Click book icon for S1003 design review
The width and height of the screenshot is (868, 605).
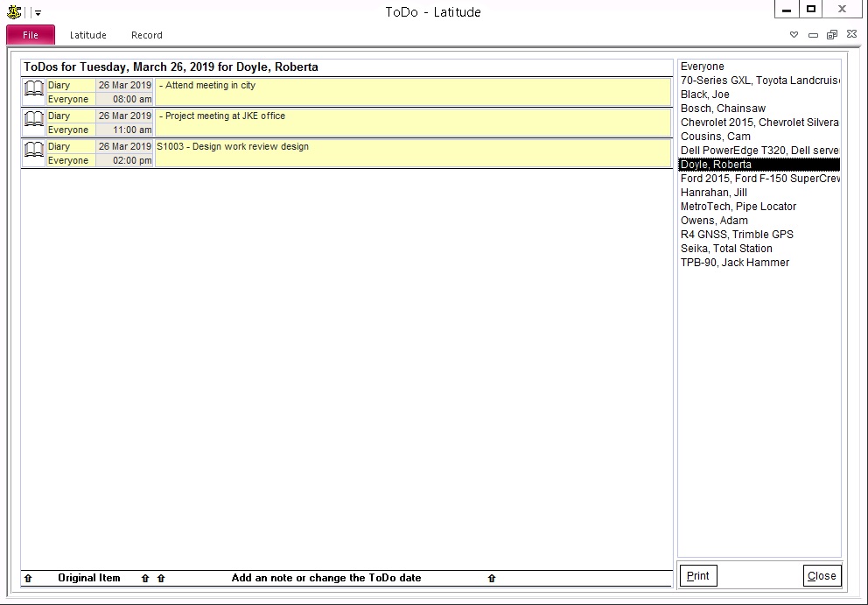tap(33, 153)
